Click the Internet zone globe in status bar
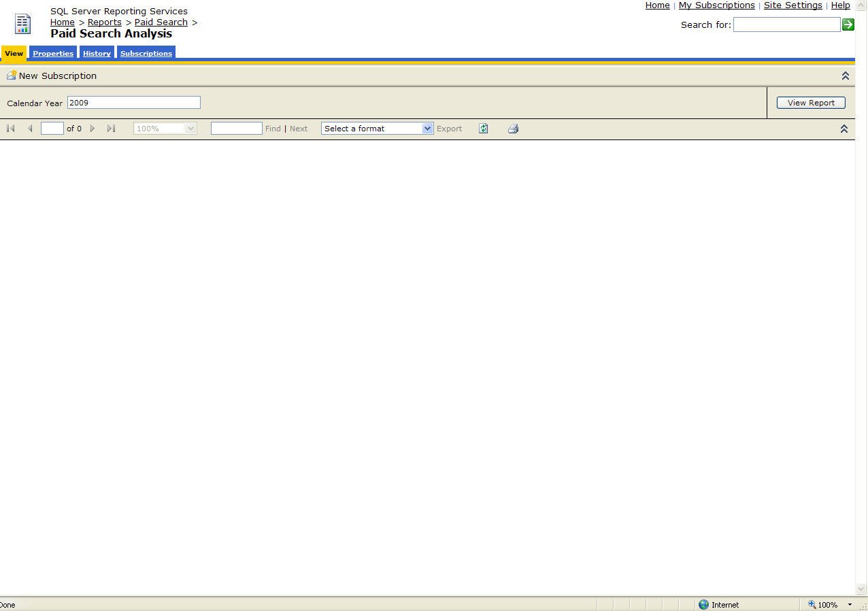Screen dimensions: 868x611 703,604
